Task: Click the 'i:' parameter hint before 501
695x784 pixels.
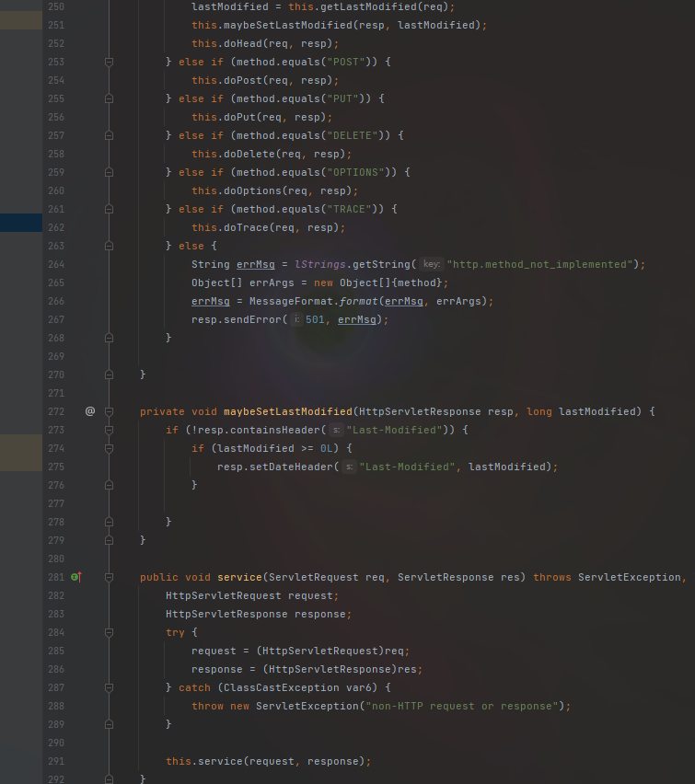Action: tap(296, 319)
